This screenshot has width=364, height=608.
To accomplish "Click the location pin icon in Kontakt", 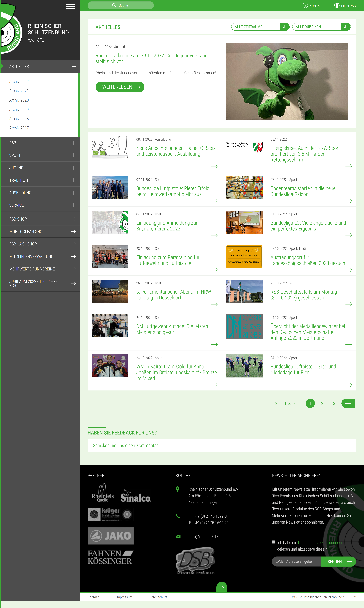I will tap(178, 489).
